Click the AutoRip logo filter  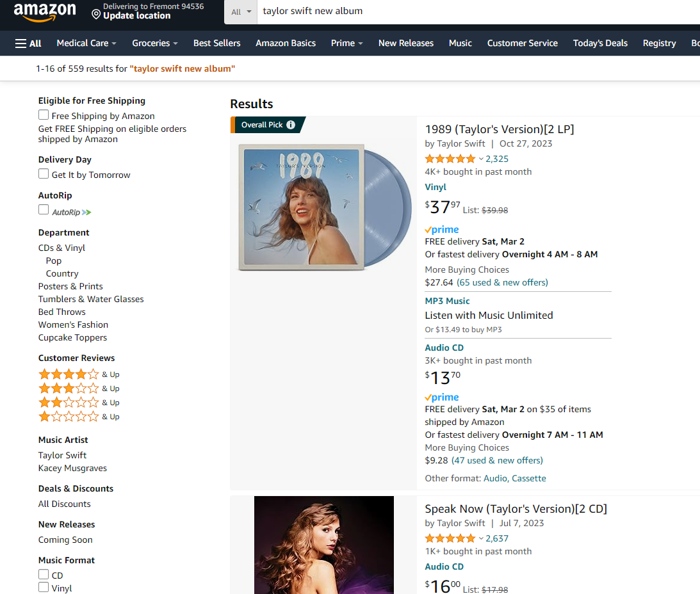coord(72,213)
